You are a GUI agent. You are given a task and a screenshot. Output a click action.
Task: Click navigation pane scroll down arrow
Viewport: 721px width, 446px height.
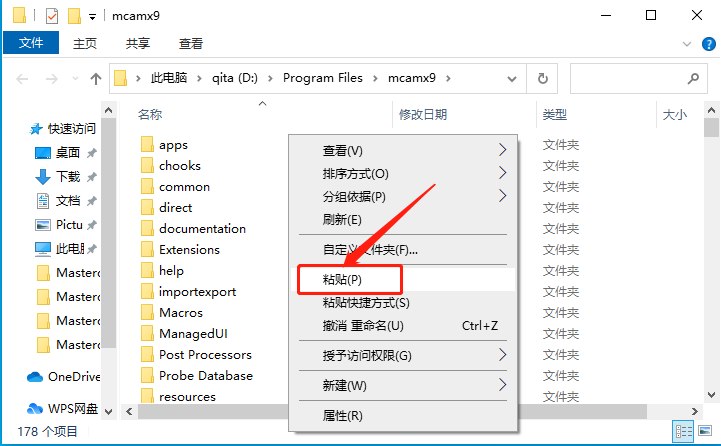[x=109, y=412]
